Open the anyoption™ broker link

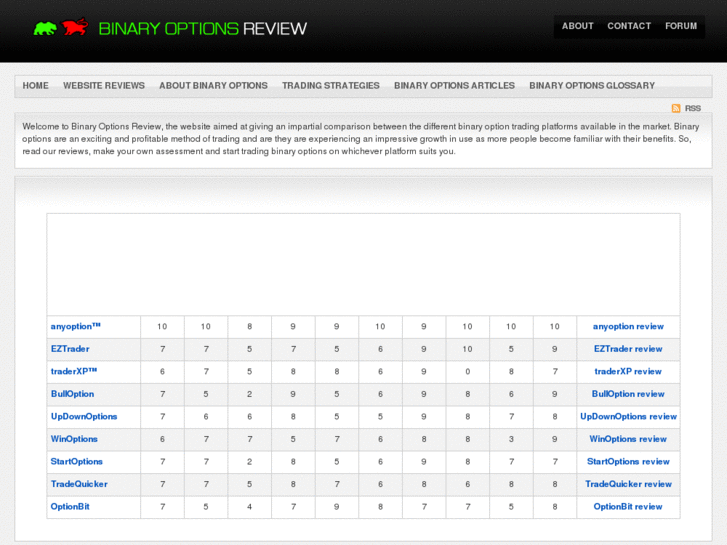point(76,327)
